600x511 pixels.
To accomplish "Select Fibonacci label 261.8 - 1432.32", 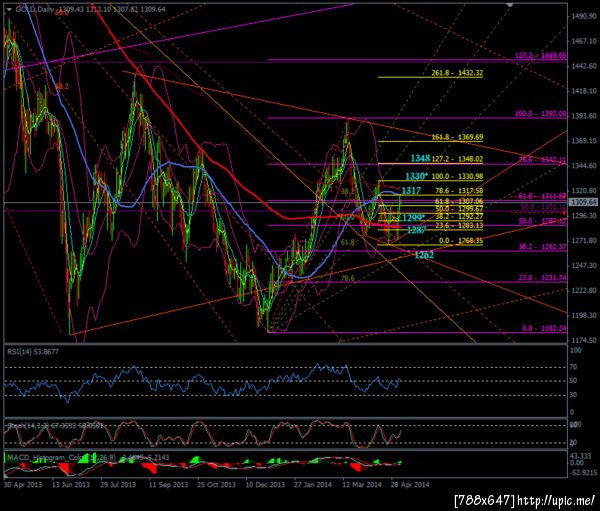I will (457, 73).
